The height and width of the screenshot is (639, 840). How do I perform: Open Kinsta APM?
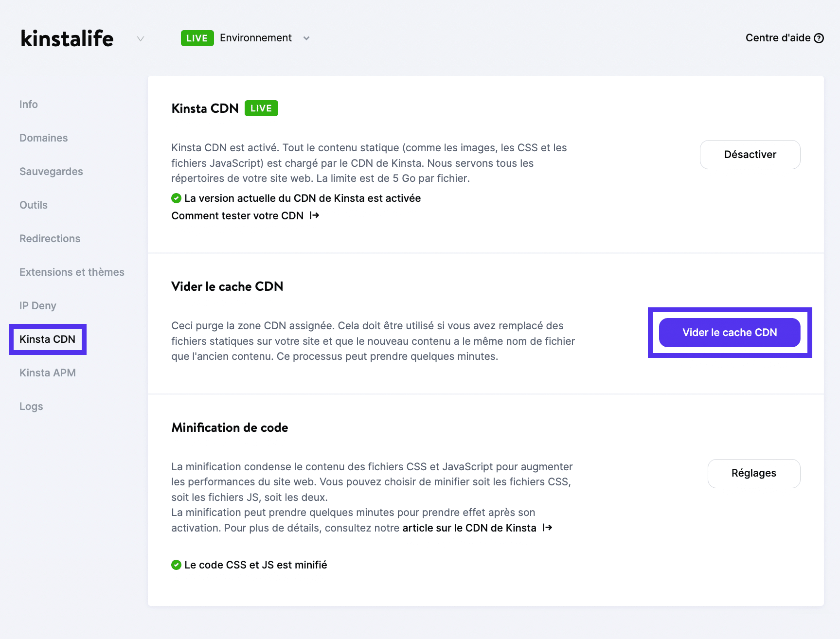[47, 373]
